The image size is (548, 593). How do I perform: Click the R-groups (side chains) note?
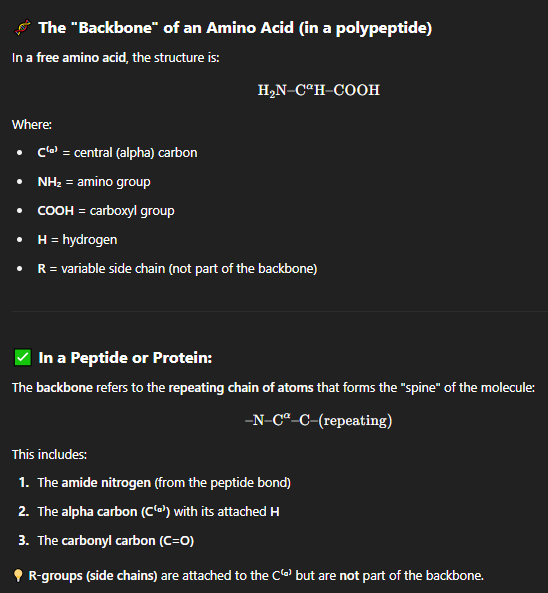256,576
